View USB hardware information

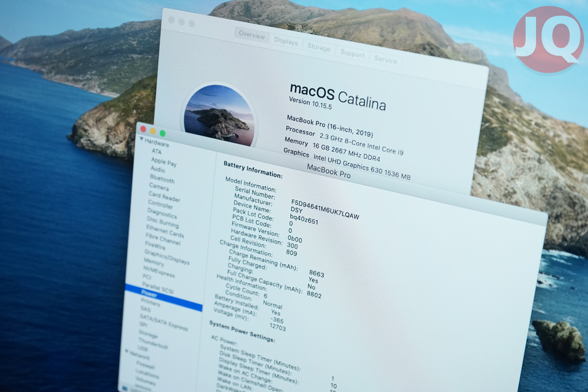point(143,349)
